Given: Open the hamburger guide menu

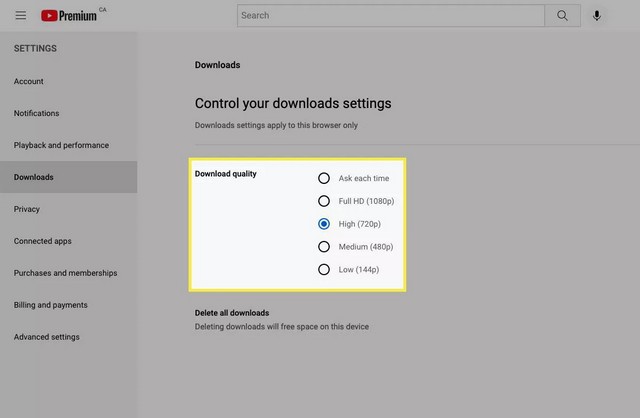Looking at the screenshot, I should pyautogui.click(x=21, y=16).
